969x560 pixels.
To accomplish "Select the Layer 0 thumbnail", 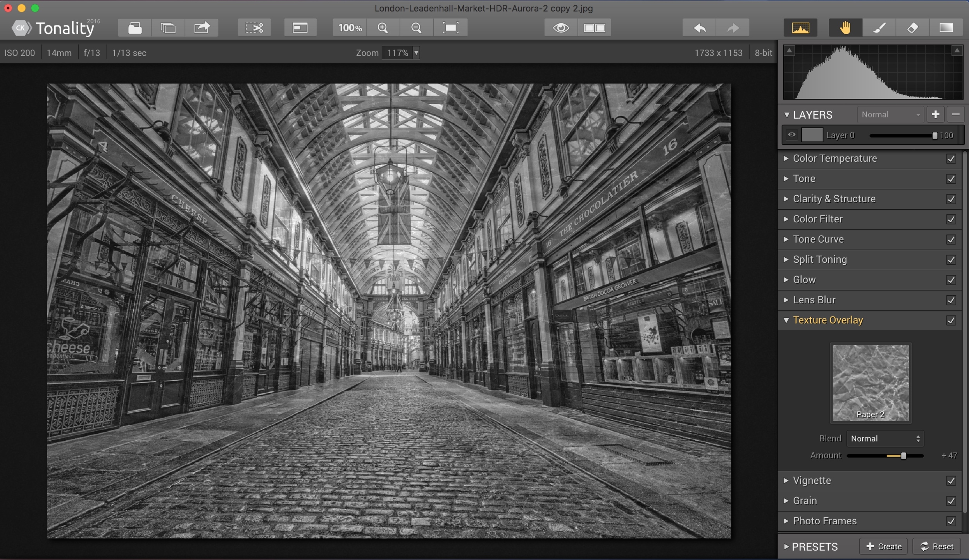I will (812, 135).
